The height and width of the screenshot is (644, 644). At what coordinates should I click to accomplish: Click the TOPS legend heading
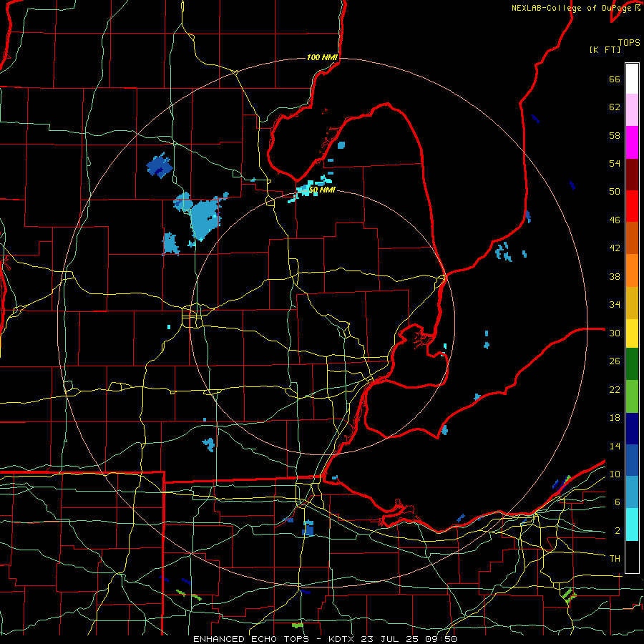pos(629,42)
